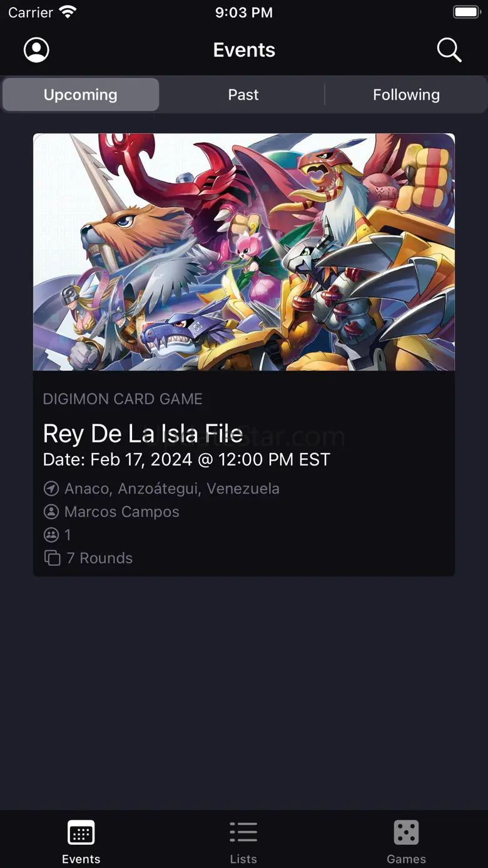The image size is (488, 868).
Task: Tap the DIGIMON CARD GAME category label
Action: click(123, 399)
